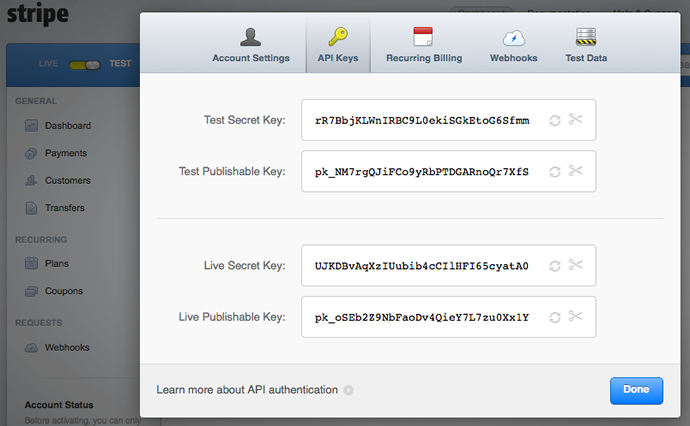
Task: Open Coupons in the sidebar
Action: [x=64, y=291]
